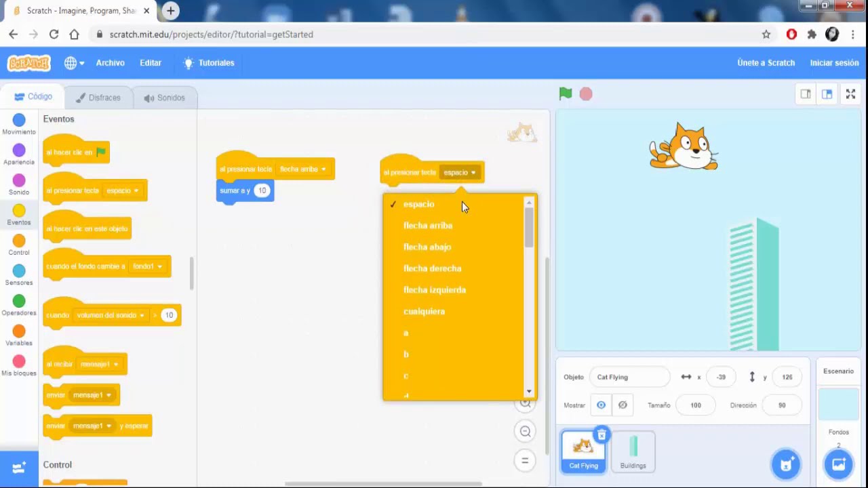Choose key 'b' in dropdown list

pyautogui.click(x=406, y=354)
